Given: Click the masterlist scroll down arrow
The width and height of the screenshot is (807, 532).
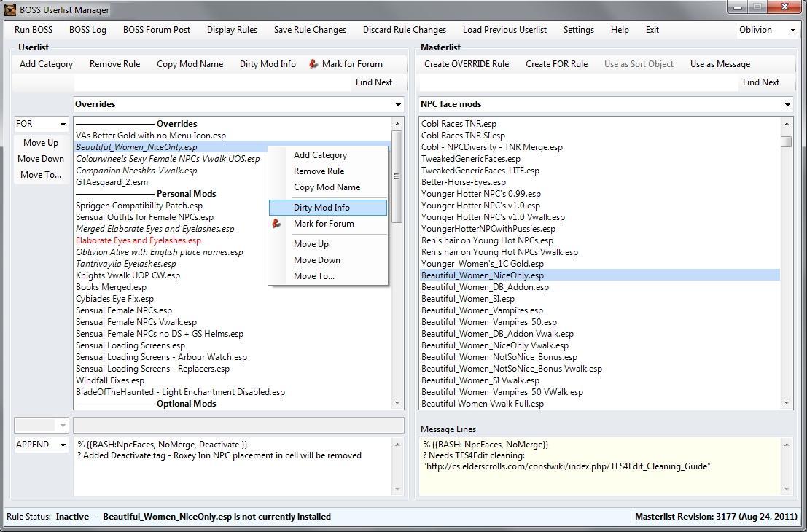Looking at the screenshot, I should pyautogui.click(x=786, y=403).
